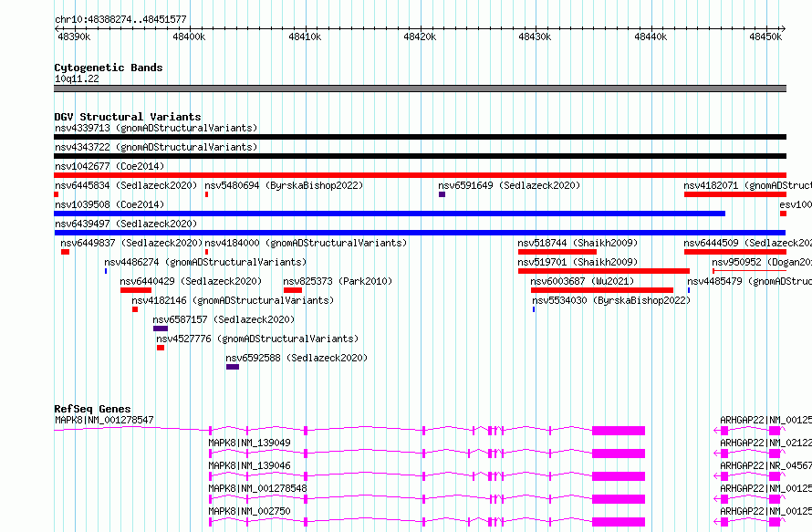Click the 10q11.22 cytogenetic band bar

[x=420, y=89]
